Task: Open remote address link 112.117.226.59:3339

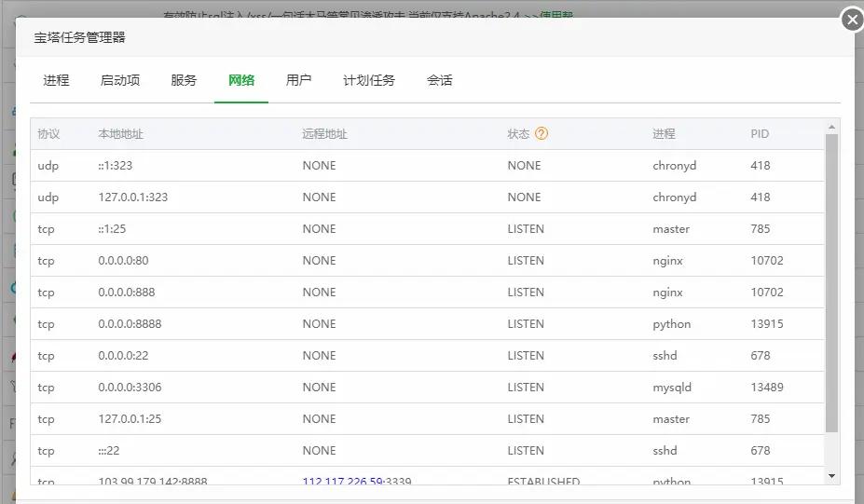Action: (x=357, y=482)
